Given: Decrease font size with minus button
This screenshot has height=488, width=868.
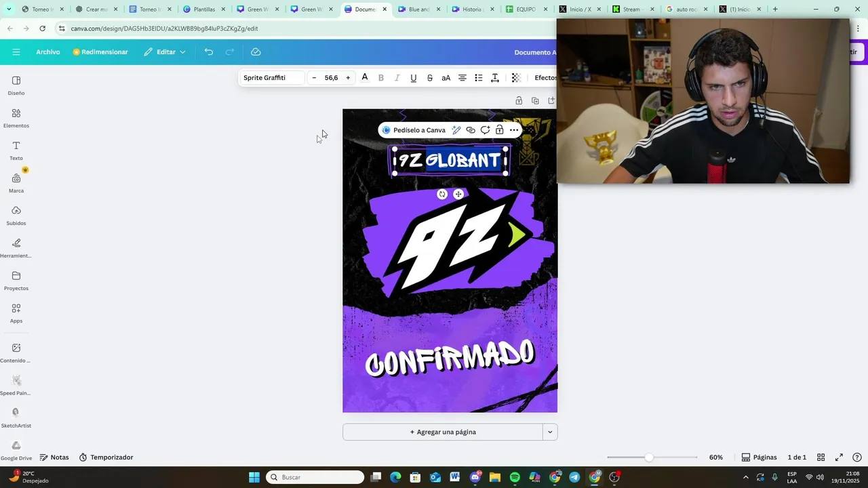Looking at the screenshot, I should 314,78.
